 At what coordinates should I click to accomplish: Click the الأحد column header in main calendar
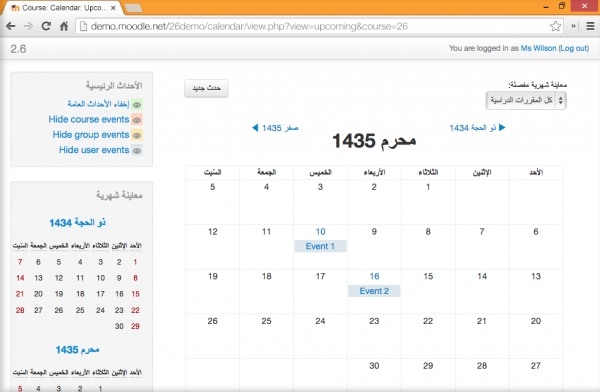536,173
